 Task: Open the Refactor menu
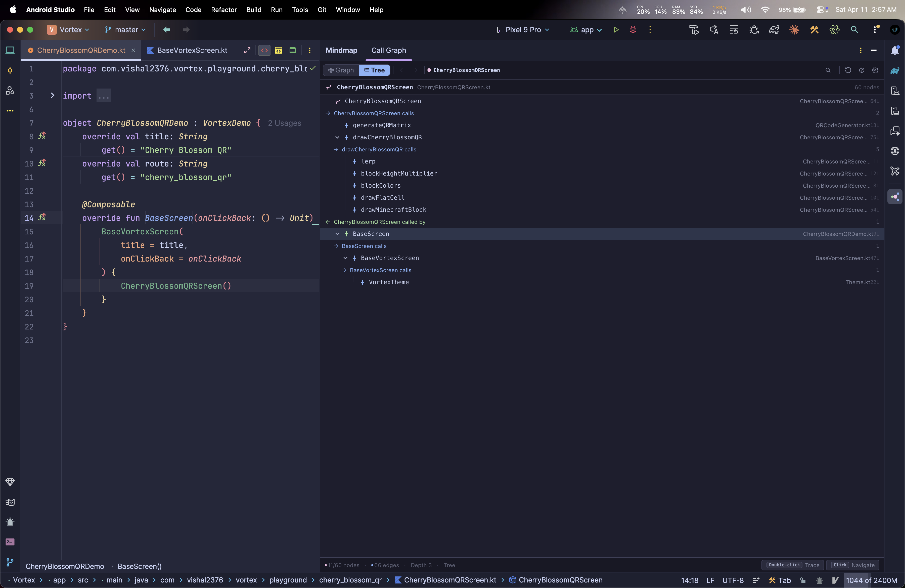point(223,10)
